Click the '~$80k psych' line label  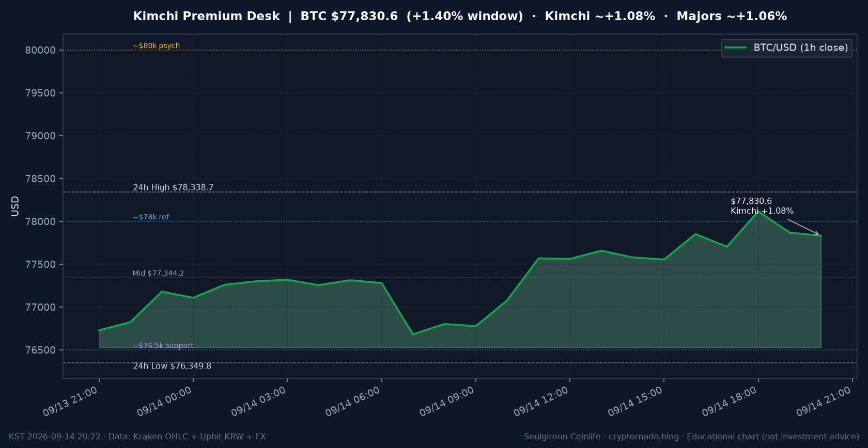coord(156,45)
